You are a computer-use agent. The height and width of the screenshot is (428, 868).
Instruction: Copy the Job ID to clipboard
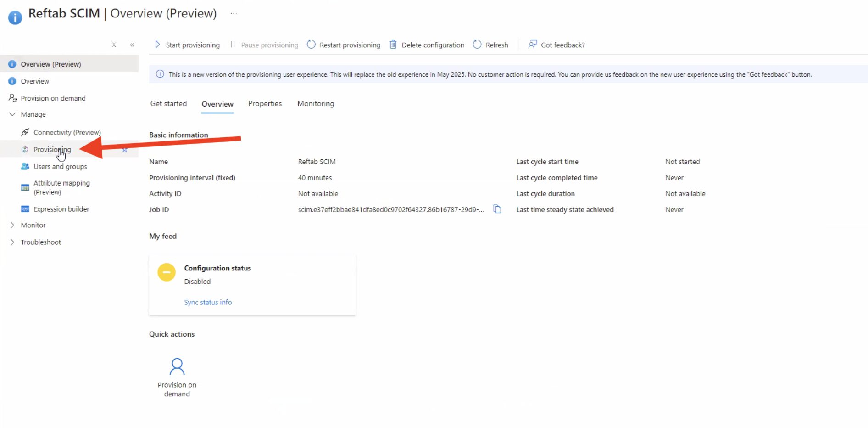click(497, 209)
